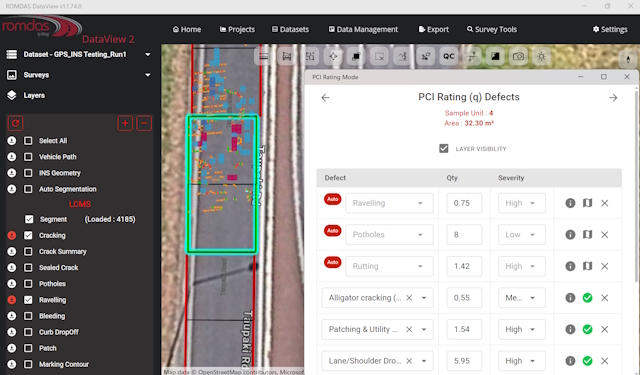Enable the INS Geometry layer checkbox

pyautogui.click(x=28, y=173)
